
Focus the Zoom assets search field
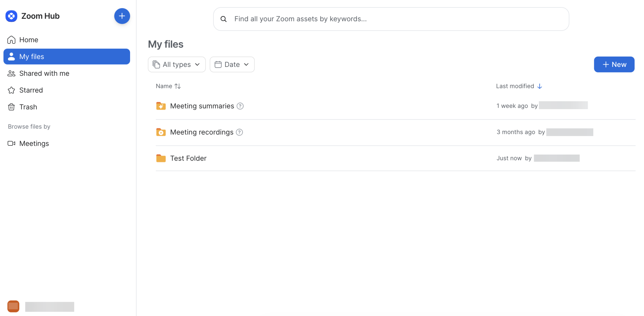click(x=390, y=19)
